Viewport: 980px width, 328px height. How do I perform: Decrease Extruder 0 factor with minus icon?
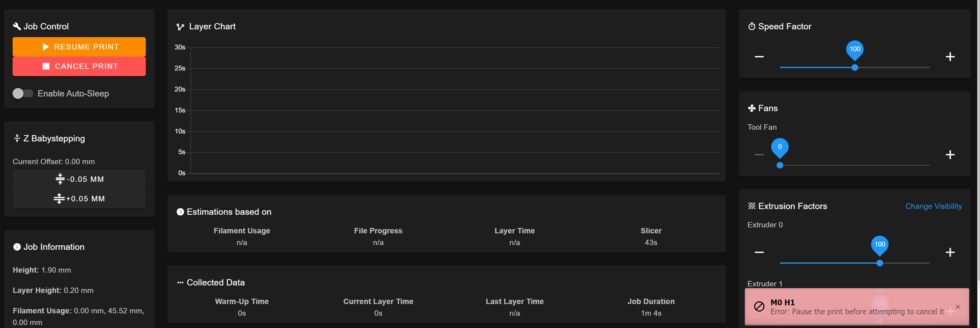click(759, 253)
